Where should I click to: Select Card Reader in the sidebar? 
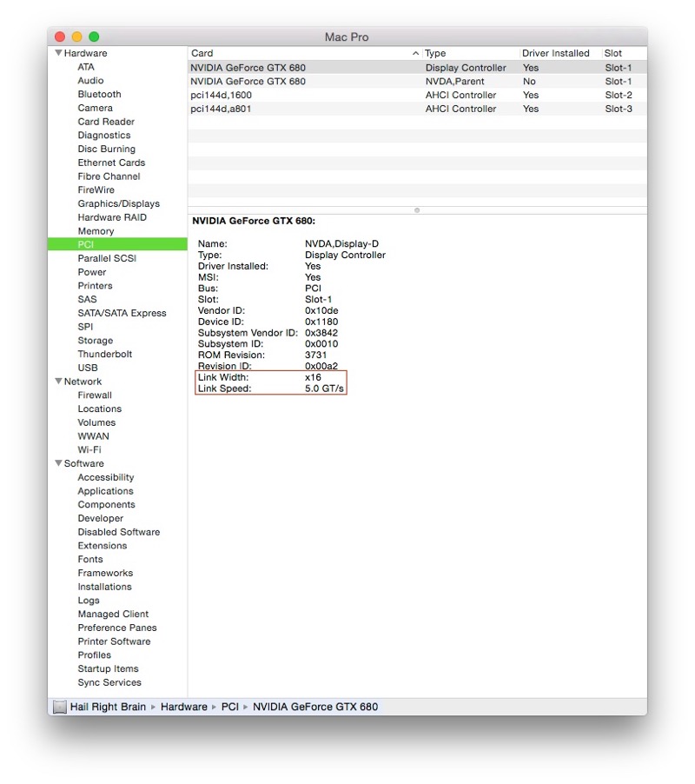pos(106,122)
